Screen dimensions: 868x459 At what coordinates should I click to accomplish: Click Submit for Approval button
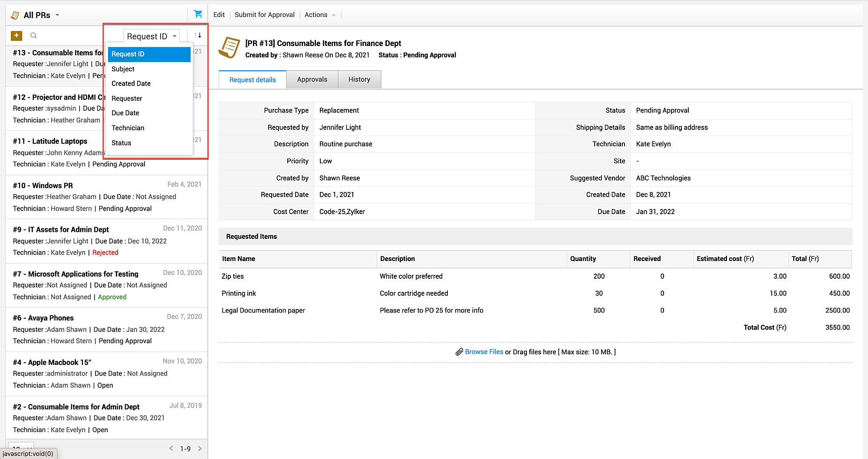point(264,15)
